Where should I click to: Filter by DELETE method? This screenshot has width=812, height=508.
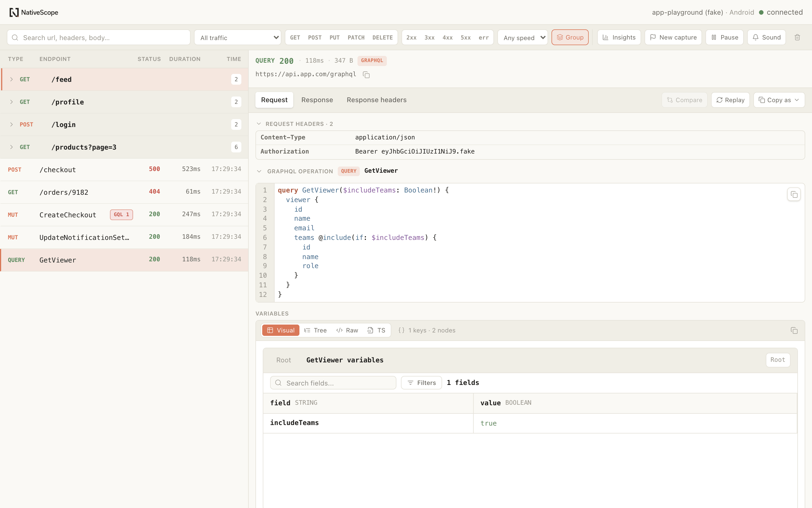(x=383, y=38)
